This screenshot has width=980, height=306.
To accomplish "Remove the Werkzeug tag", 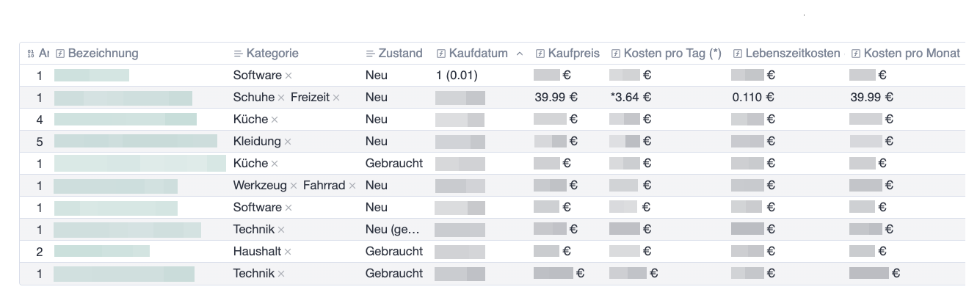I will click(x=294, y=186).
